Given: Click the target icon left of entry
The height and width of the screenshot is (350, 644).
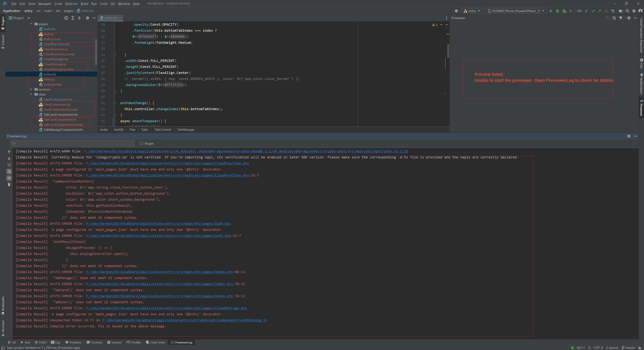Looking at the screenshot, I should click(x=456, y=11).
